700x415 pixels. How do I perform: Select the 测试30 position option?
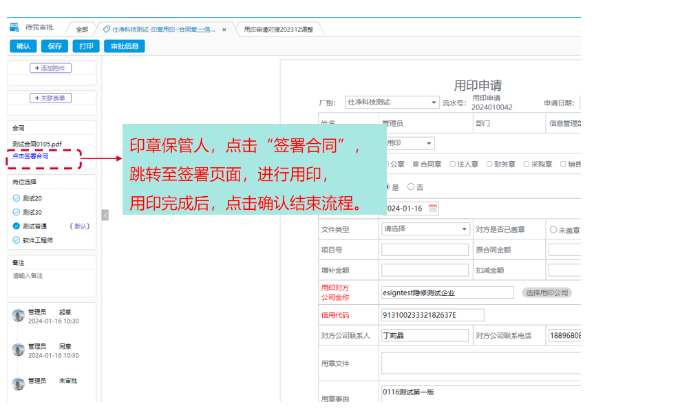click(16, 212)
